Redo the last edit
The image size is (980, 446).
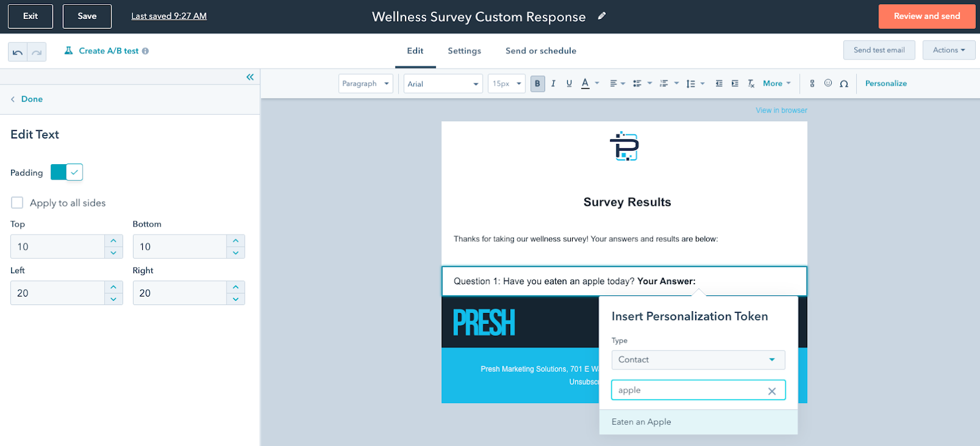pos(37,52)
